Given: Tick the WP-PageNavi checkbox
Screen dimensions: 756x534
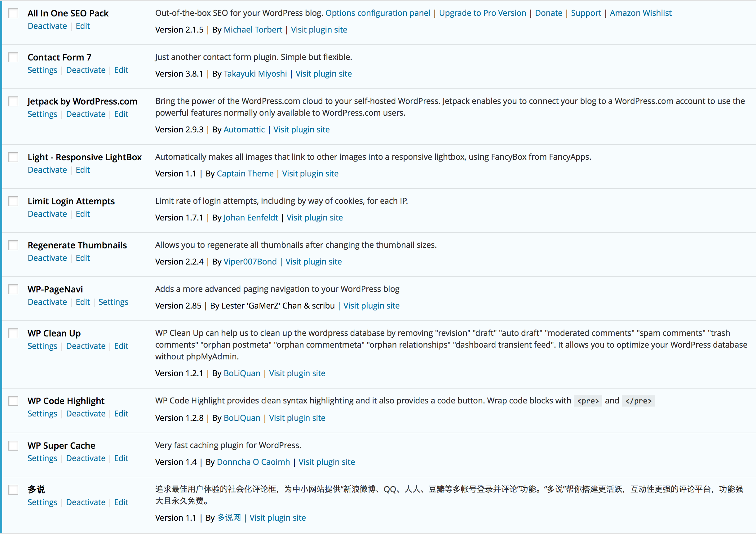Looking at the screenshot, I should [13, 289].
